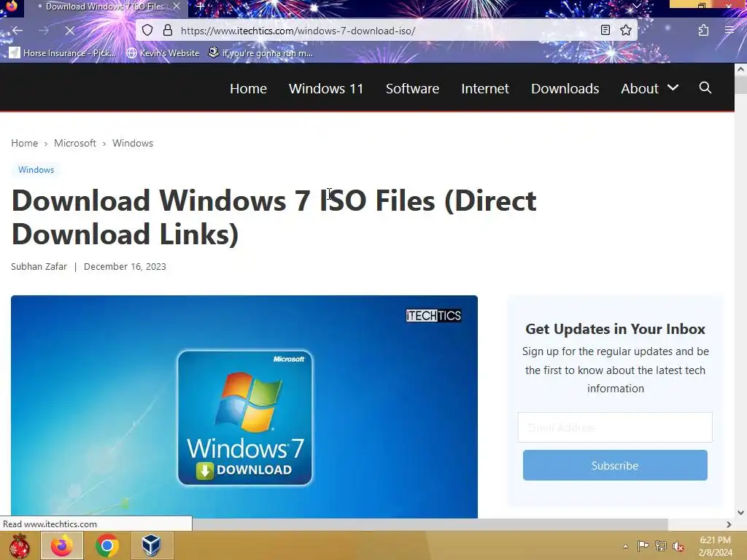This screenshot has height=560, width=747.
Task: Click the date December 16, 2023
Action: (125, 266)
